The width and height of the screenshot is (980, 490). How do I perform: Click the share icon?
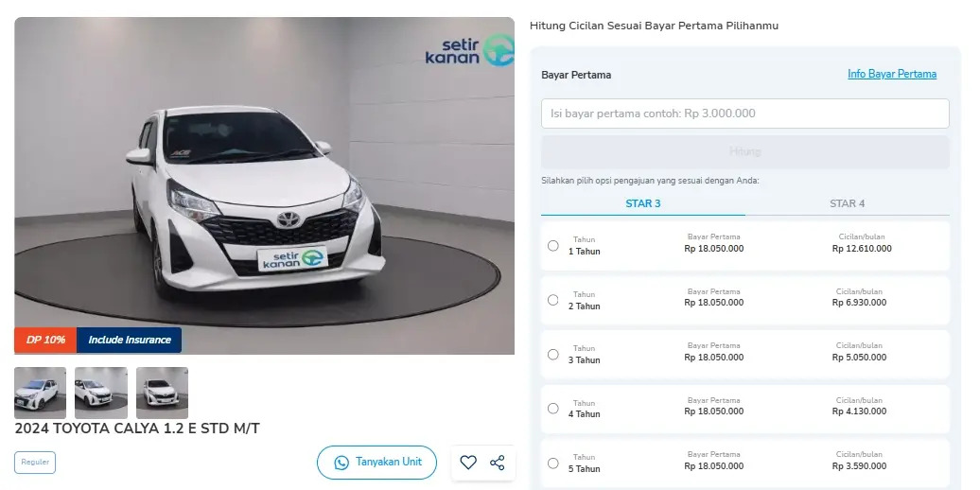(x=498, y=463)
